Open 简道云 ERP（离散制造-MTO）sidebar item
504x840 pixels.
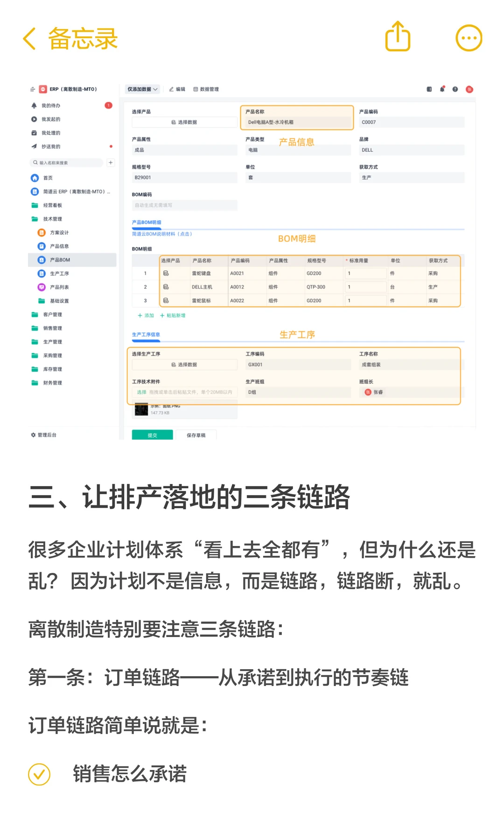click(x=70, y=191)
